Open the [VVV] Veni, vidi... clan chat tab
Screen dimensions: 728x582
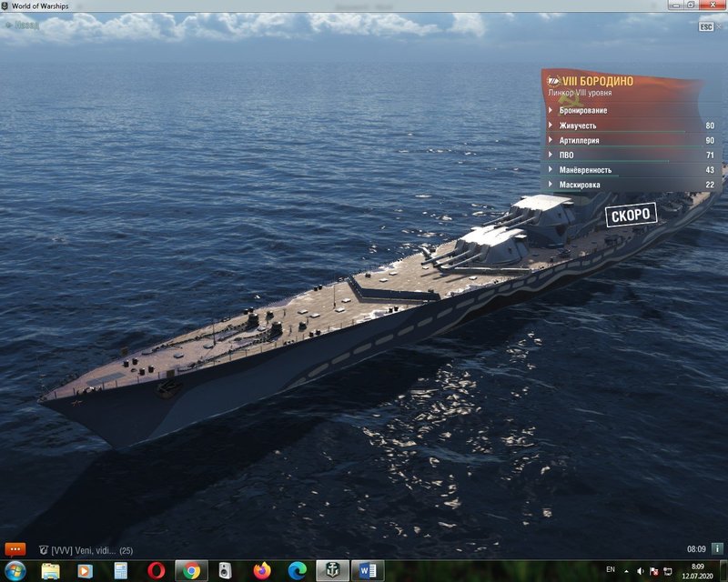(x=86, y=550)
